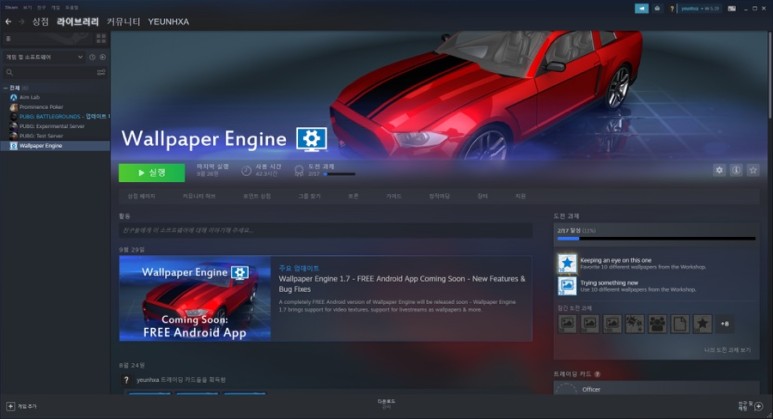Click the locked group-of-people achievement icon
This screenshot has height=419, width=773.
[x=657, y=324]
